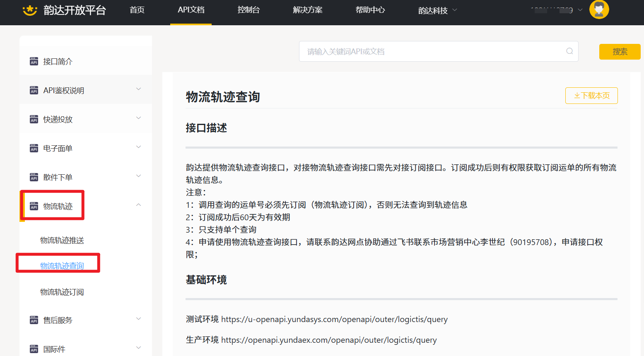The width and height of the screenshot is (644, 356).
Task: Collapse the 物流轨迹 section chevron
Action: 139,205
